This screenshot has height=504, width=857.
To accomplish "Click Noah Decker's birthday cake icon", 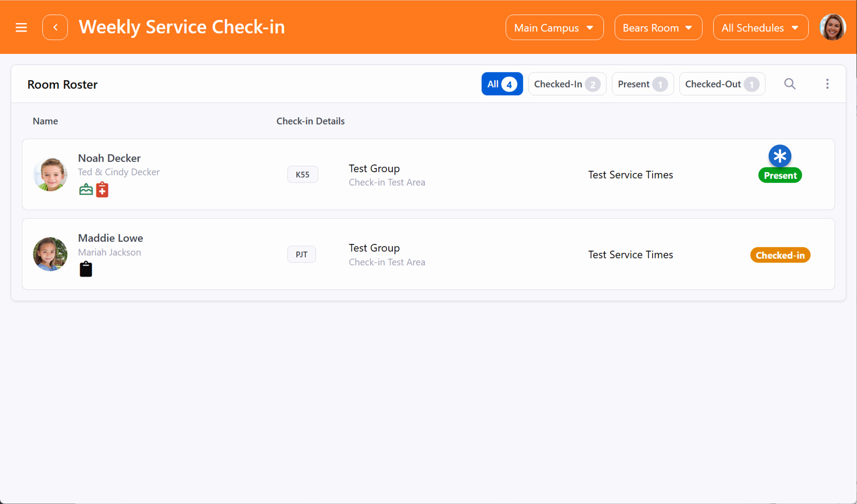I will pos(86,189).
